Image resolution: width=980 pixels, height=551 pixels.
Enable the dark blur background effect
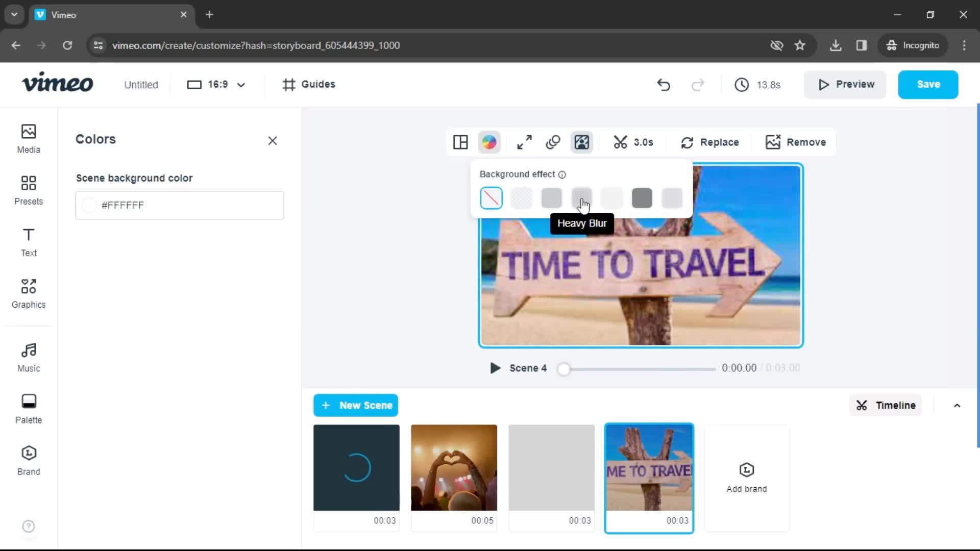point(642,197)
